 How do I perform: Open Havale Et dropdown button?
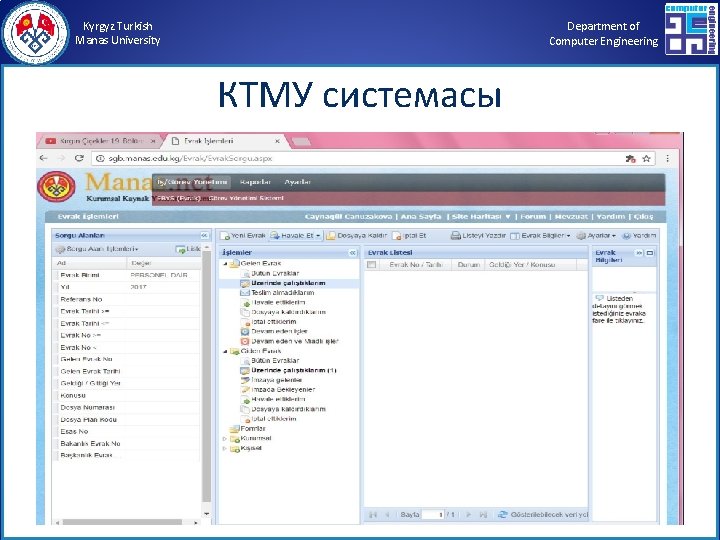[x=296, y=236]
